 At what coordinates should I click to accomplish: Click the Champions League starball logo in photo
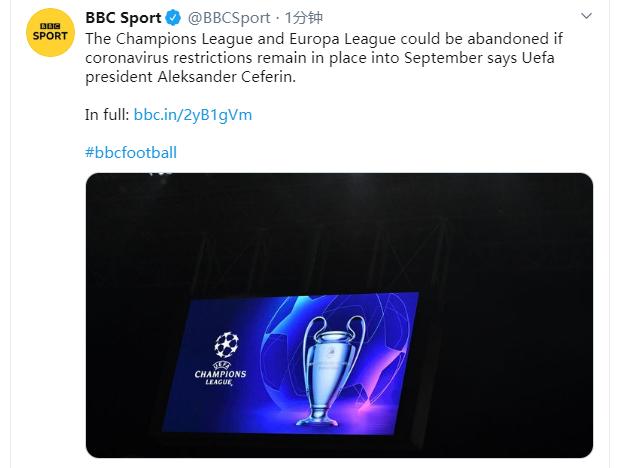tap(226, 347)
